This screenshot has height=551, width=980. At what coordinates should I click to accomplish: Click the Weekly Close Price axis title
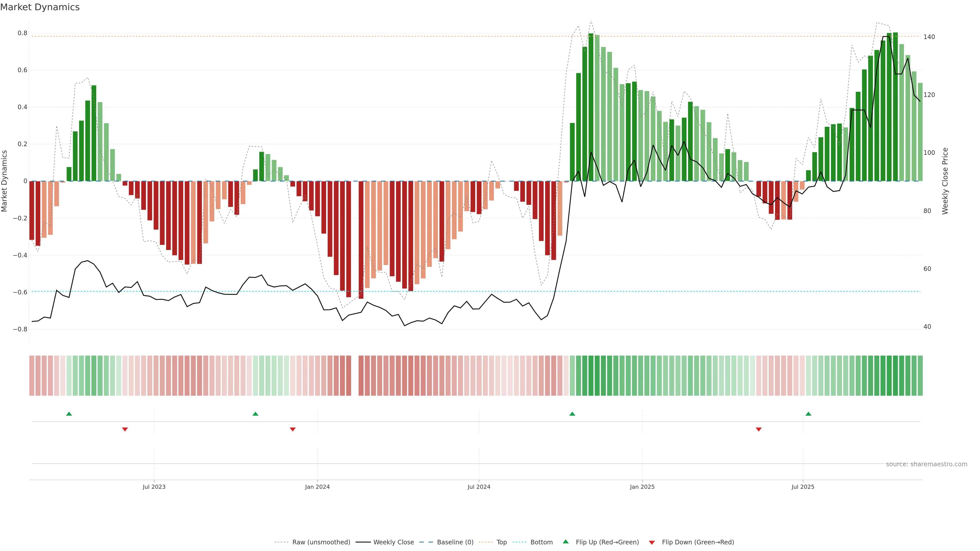pos(945,181)
